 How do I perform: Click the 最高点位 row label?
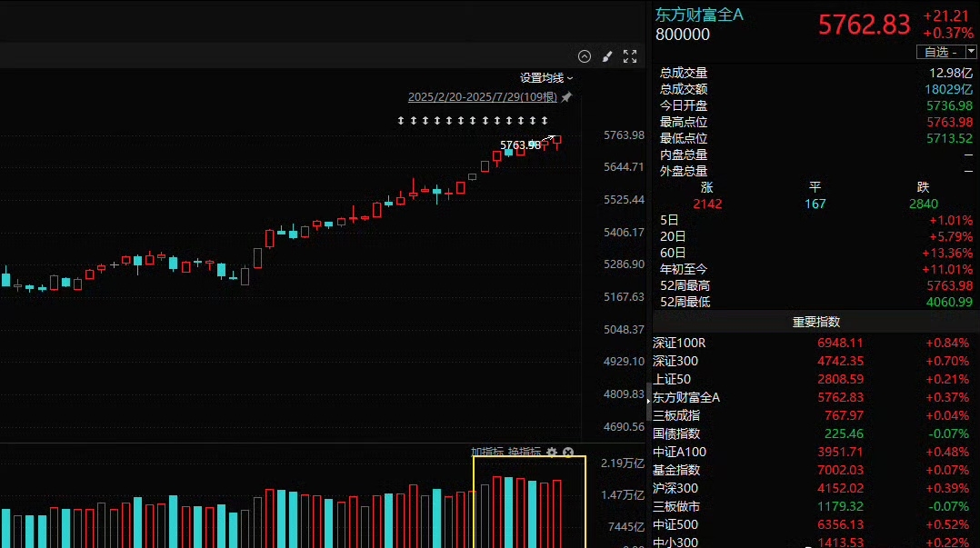click(x=684, y=122)
